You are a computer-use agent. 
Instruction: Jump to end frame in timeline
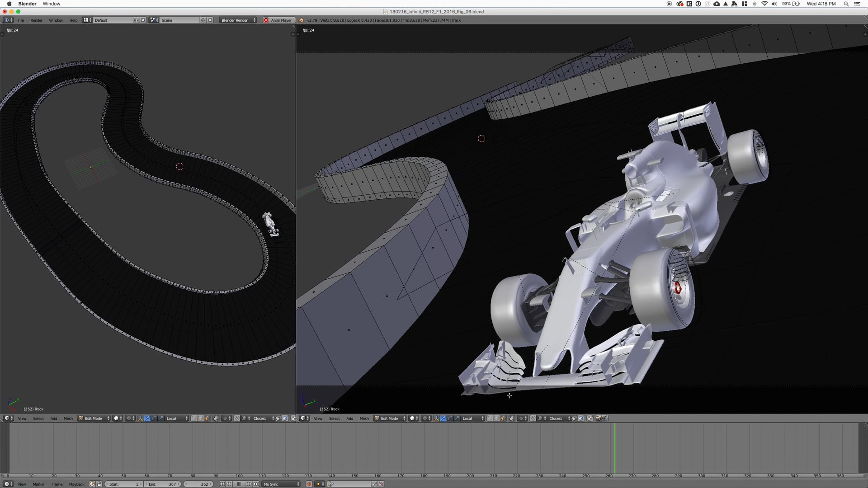click(256, 484)
